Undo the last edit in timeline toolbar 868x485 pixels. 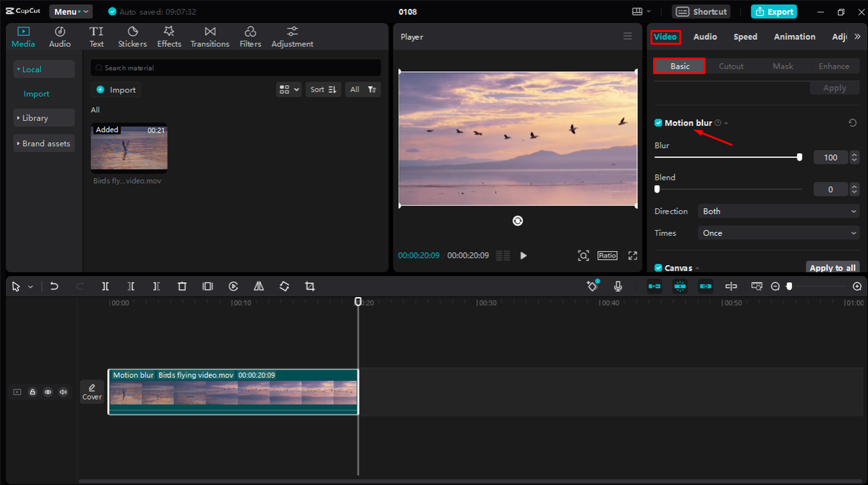click(x=54, y=287)
